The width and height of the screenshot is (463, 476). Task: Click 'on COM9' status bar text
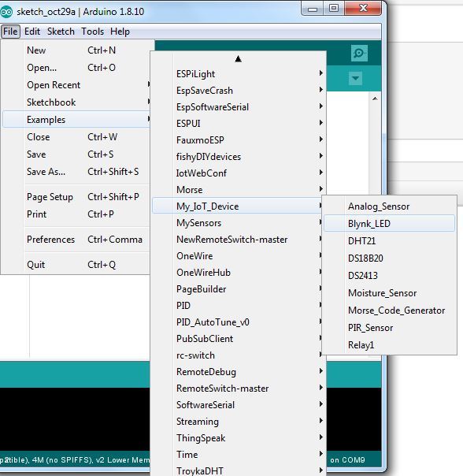(347, 460)
